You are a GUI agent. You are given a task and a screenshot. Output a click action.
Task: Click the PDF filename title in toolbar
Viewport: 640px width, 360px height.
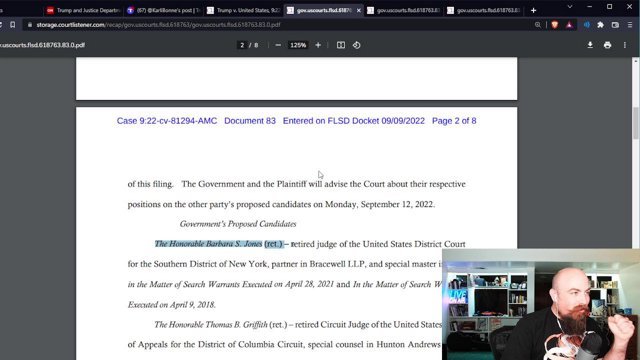[42, 45]
